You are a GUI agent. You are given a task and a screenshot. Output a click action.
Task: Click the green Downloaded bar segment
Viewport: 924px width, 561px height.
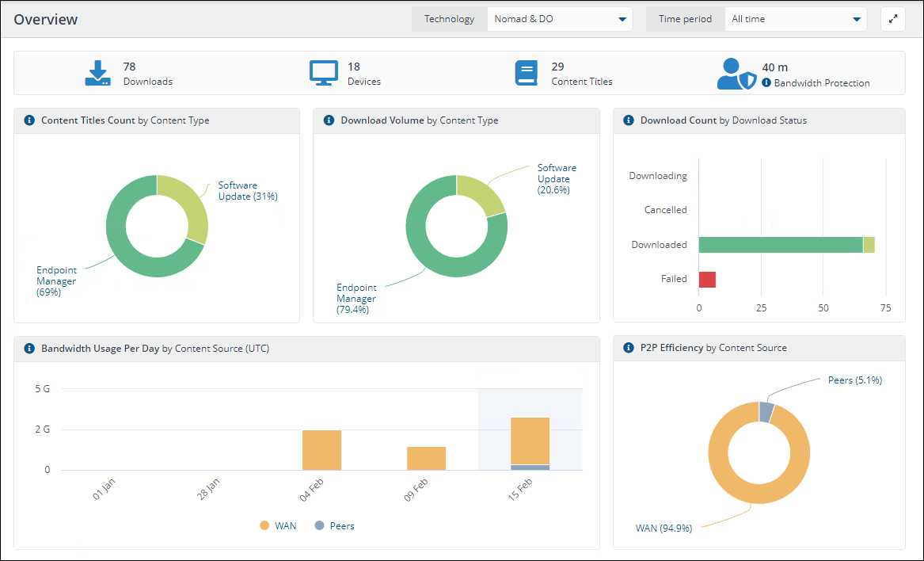(x=780, y=245)
